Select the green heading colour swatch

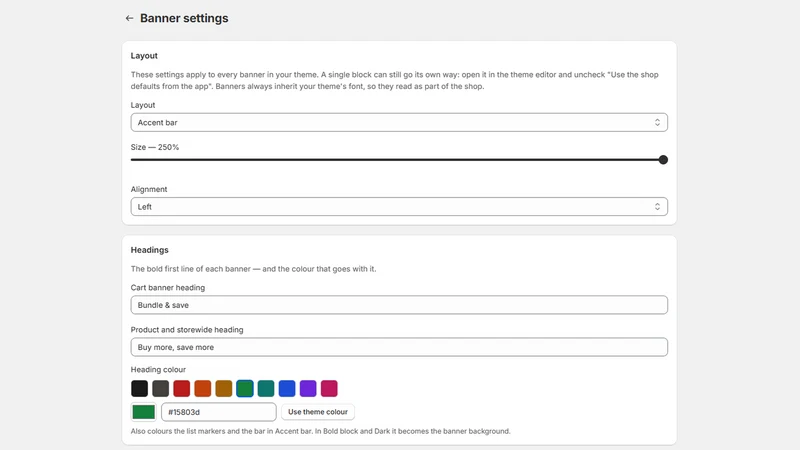click(x=245, y=388)
